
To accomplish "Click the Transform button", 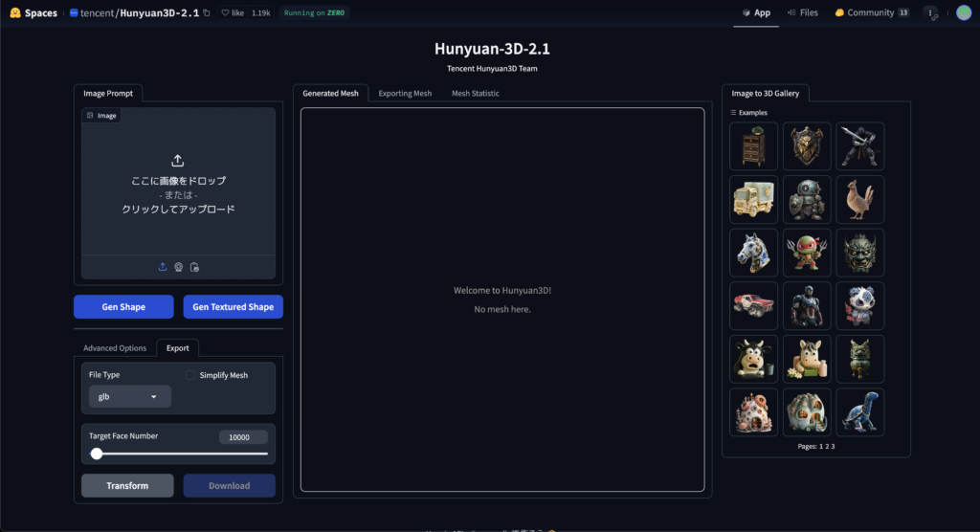I will tap(127, 486).
